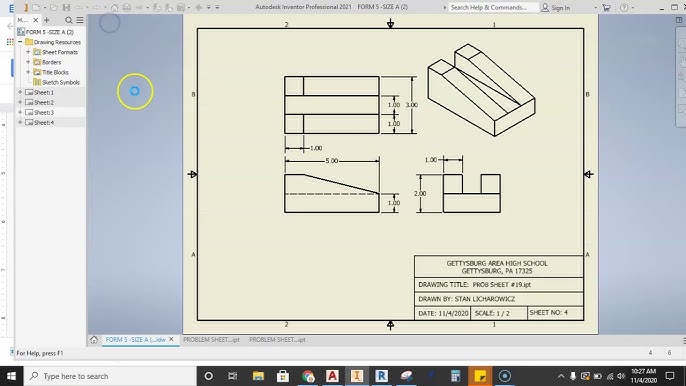The width and height of the screenshot is (686, 386).
Task: Open the model browser hamburger menu
Action: (80, 20)
